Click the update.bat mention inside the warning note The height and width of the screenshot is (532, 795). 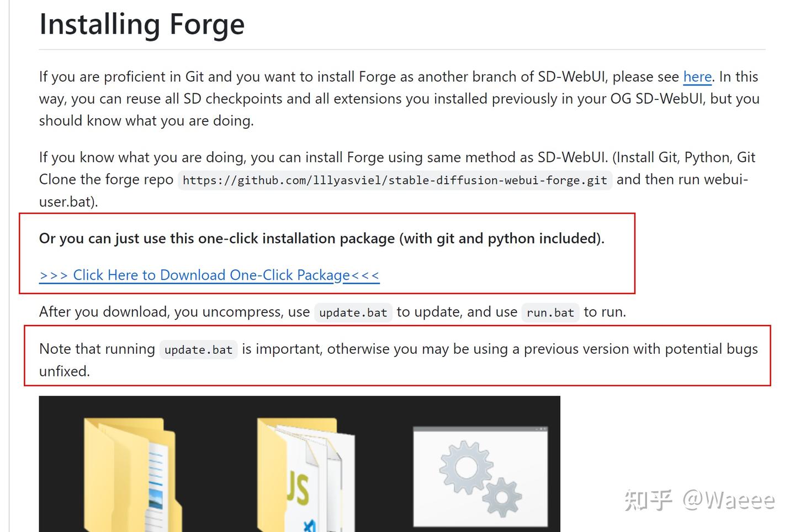point(199,349)
